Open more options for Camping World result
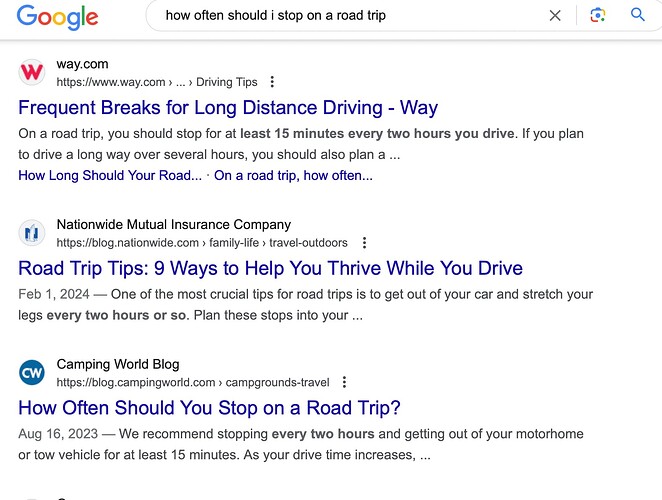The image size is (662, 500). click(x=345, y=382)
